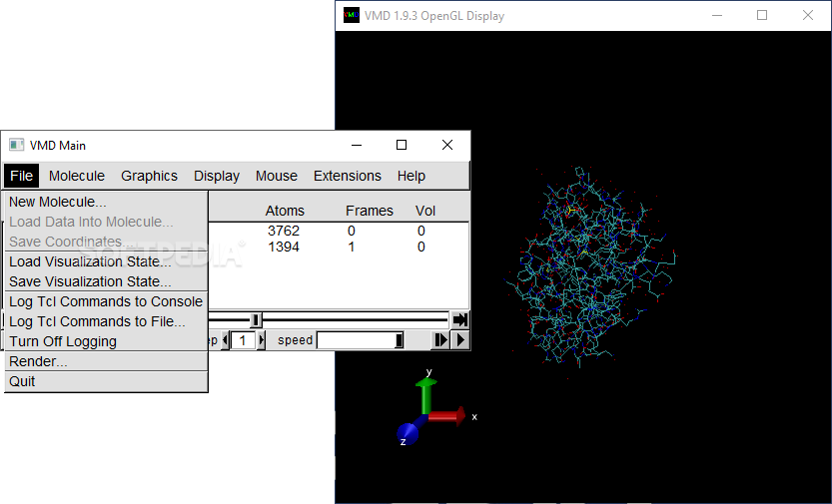Select Save Visualization State...
Viewport: 832px width, 504px height.
[106, 281]
